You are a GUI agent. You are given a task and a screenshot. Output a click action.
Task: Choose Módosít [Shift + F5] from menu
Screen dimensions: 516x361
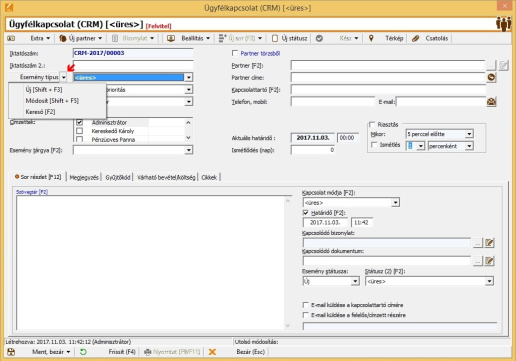52,100
